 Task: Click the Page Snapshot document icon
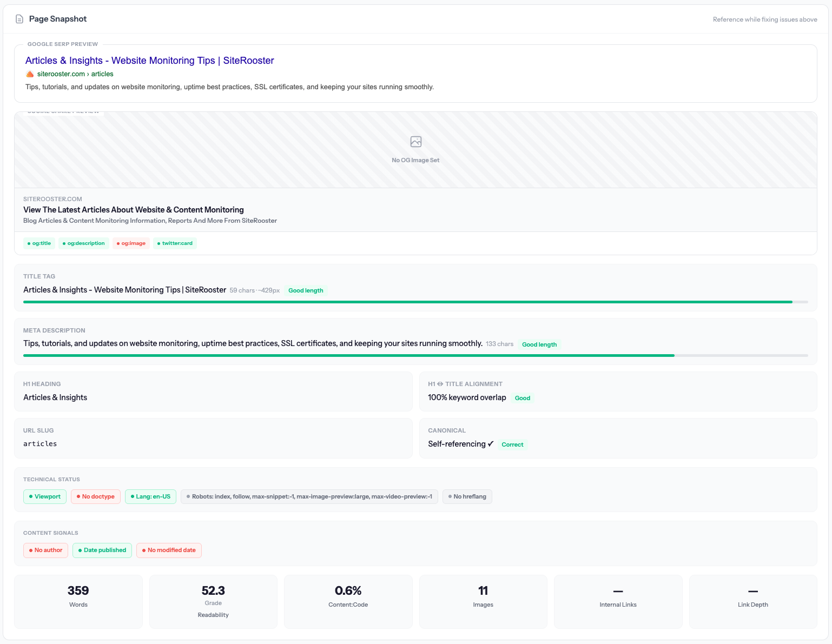coord(19,18)
